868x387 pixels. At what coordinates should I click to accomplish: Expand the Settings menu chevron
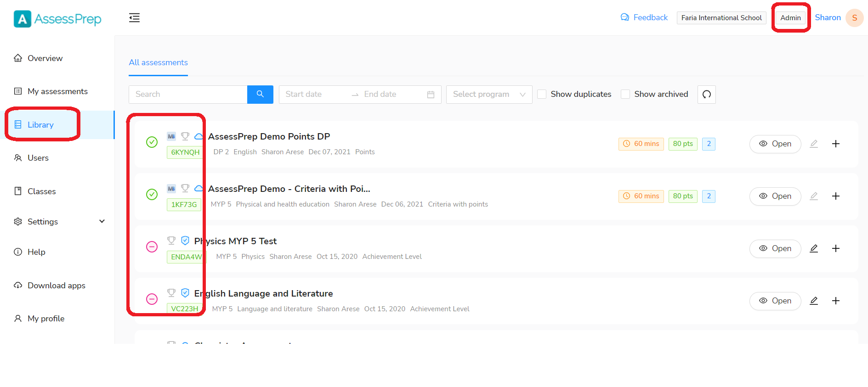pos(102,221)
